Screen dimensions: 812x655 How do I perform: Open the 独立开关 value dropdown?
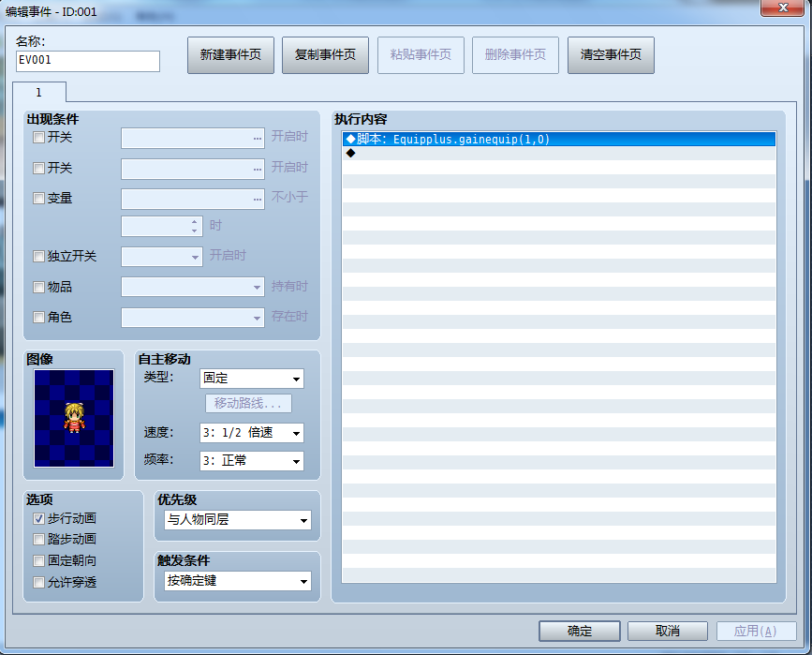click(x=162, y=257)
